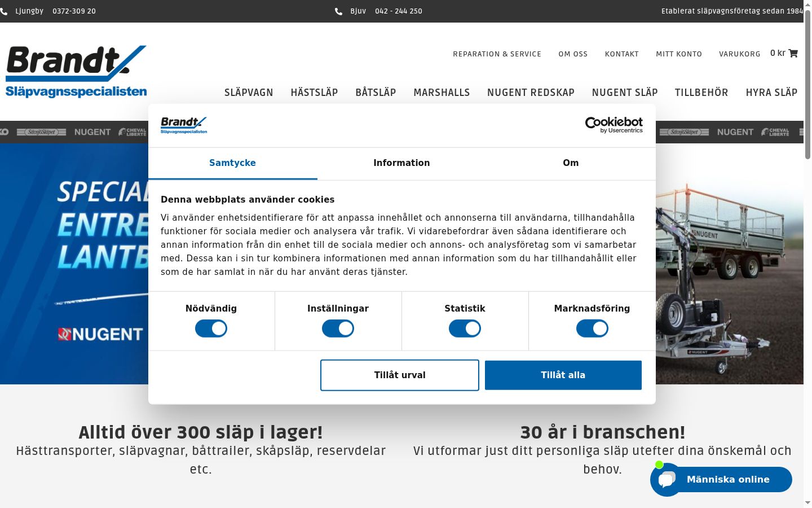812x508 pixels.
Task: Open the Om tab
Action: [571, 163]
